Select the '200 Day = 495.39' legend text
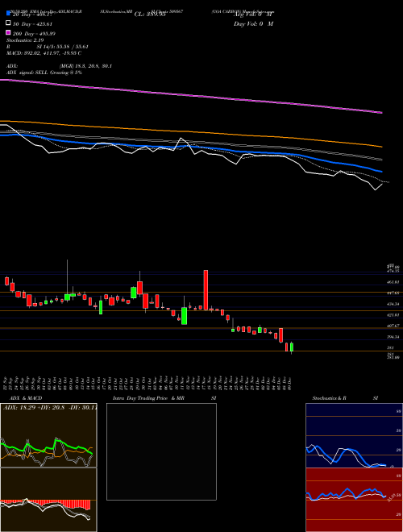This screenshot has height=532, width=403. click(x=34, y=34)
